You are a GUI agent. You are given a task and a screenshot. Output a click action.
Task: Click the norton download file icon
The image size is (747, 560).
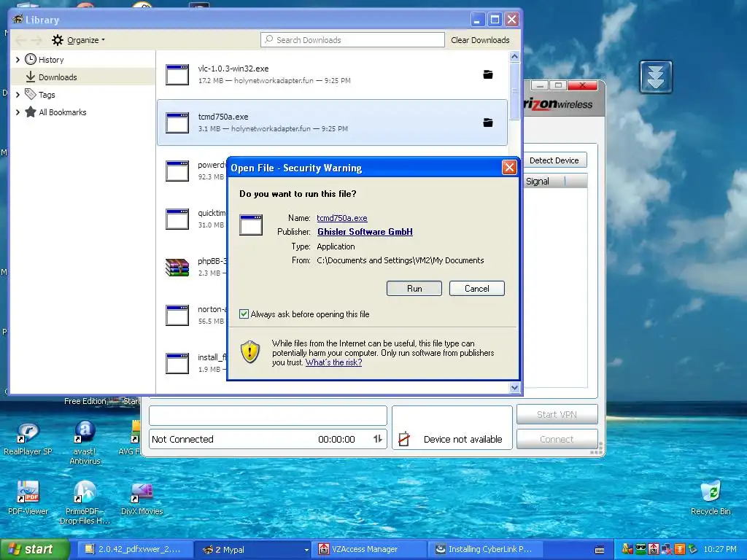click(x=177, y=315)
